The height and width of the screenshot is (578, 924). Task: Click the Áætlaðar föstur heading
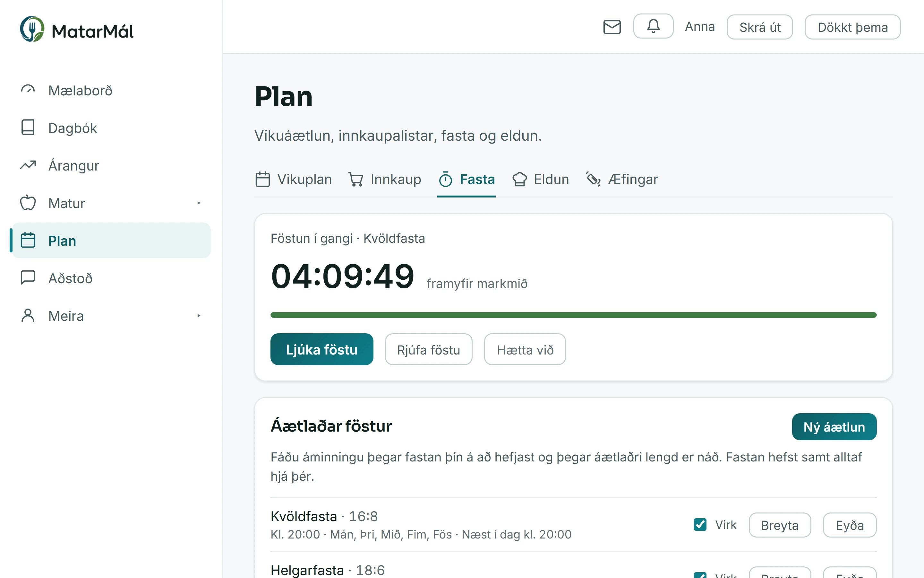331,426
